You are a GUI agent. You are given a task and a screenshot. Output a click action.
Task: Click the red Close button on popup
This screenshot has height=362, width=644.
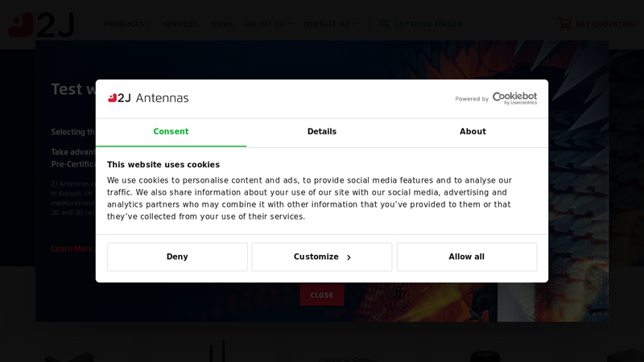321,294
